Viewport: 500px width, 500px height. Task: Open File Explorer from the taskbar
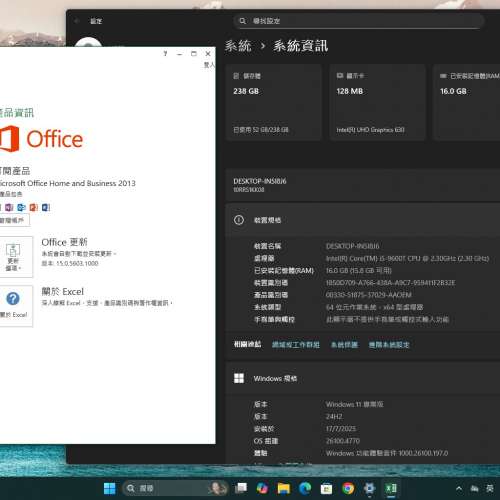point(284,488)
